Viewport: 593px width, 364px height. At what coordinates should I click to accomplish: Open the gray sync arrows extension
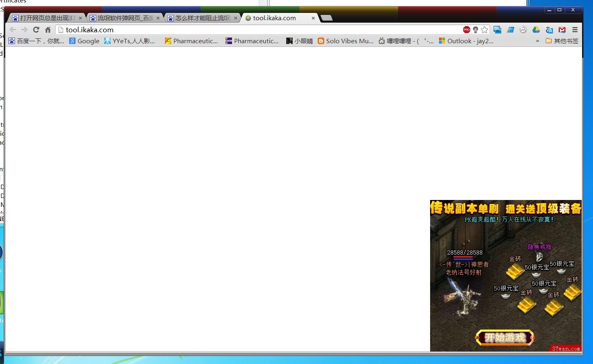[x=523, y=29]
